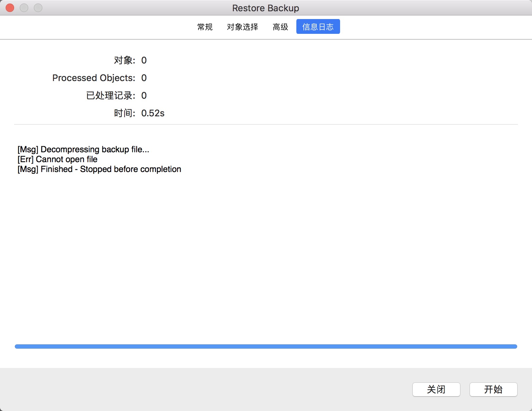The height and width of the screenshot is (411, 532).
Task: Switch to the 常规 tab
Action: pyautogui.click(x=205, y=27)
